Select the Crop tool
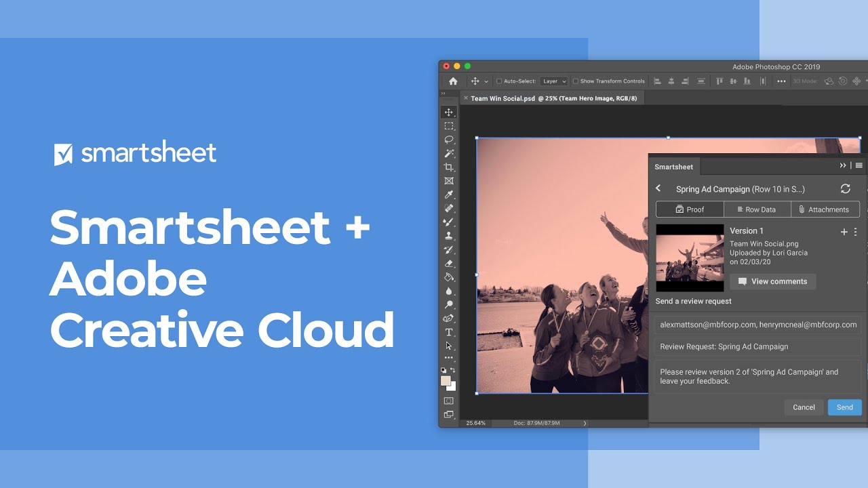 tap(449, 167)
